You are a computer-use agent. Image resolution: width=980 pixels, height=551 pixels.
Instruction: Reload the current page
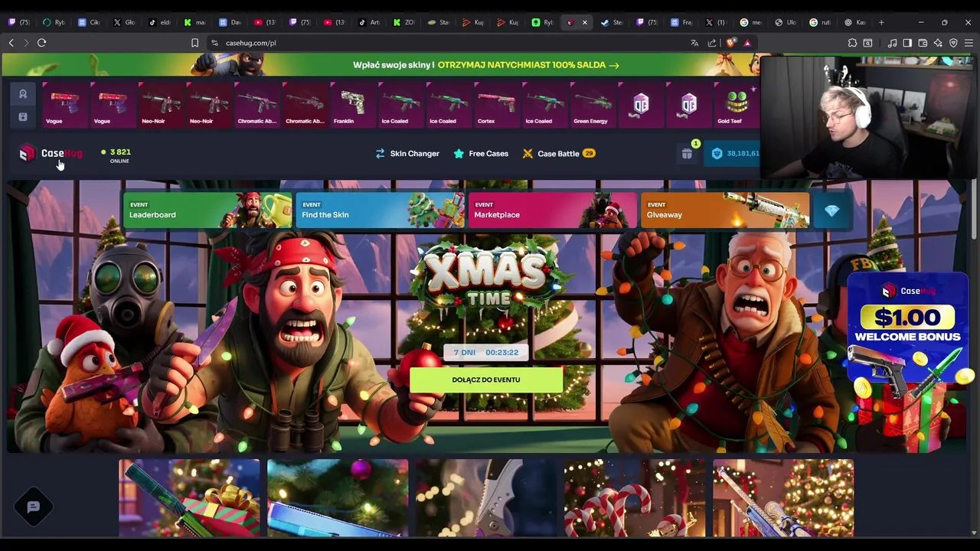41,43
